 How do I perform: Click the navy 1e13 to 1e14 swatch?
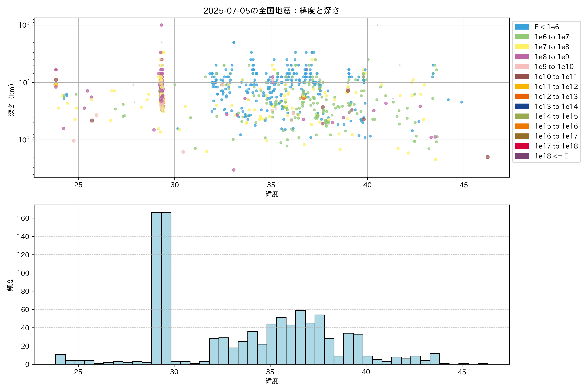(x=522, y=106)
